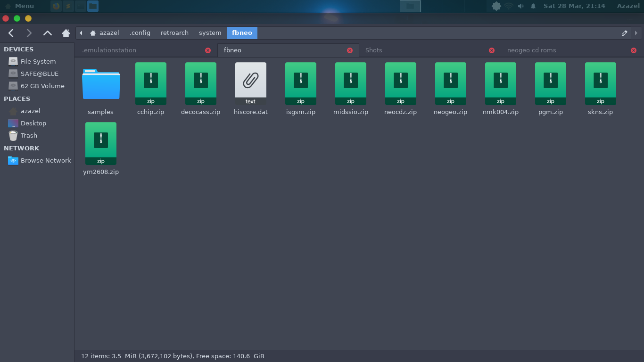The height and width of the screenshot is (362, 644).
Task: Select the isgsm.zip archive icon
Action: [301, 83]
